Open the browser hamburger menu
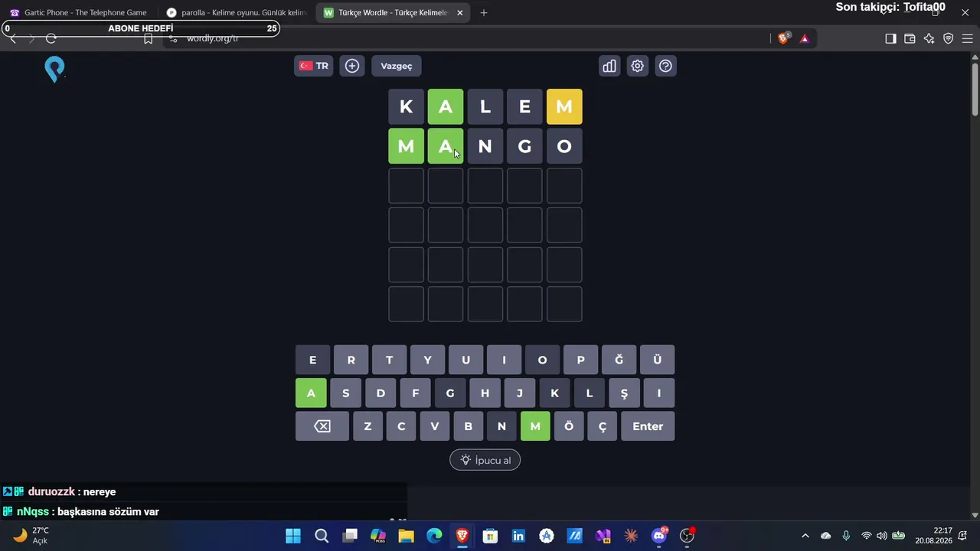This screenshot has width=980, height=551. pyautogui.click(x=967, y=38)
